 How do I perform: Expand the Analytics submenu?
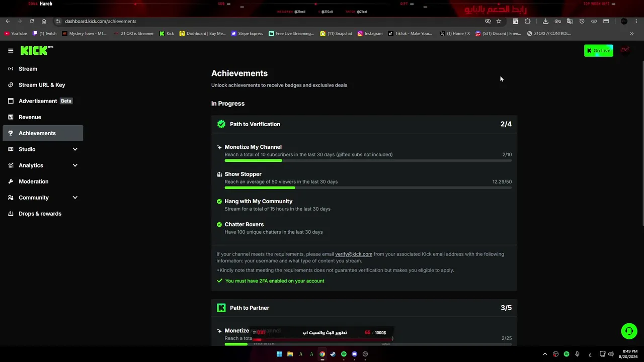(75, 165)
